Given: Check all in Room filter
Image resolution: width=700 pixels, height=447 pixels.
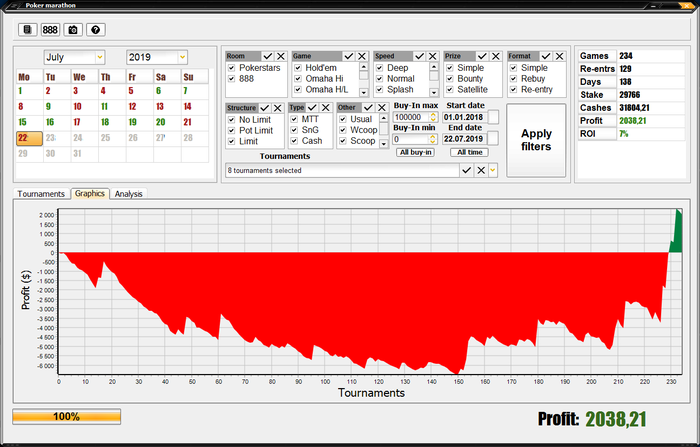Looking at the screenshot, I should point(267,56).
